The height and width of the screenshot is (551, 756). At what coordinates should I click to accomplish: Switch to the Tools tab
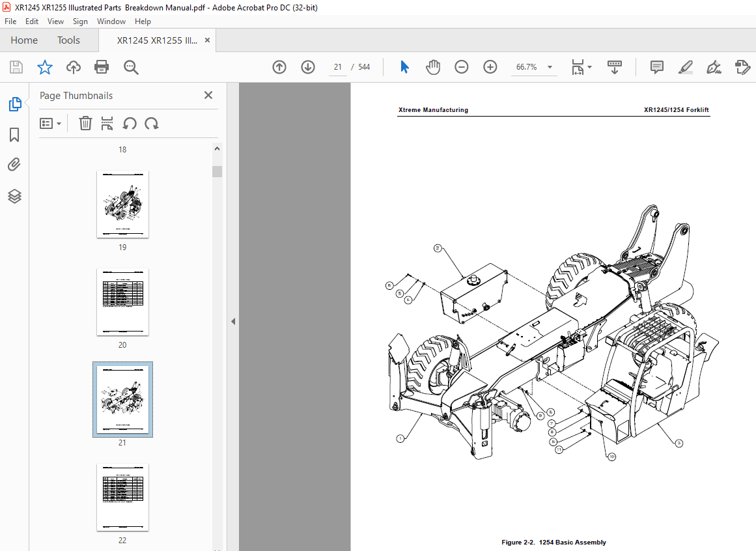[68, 40]
